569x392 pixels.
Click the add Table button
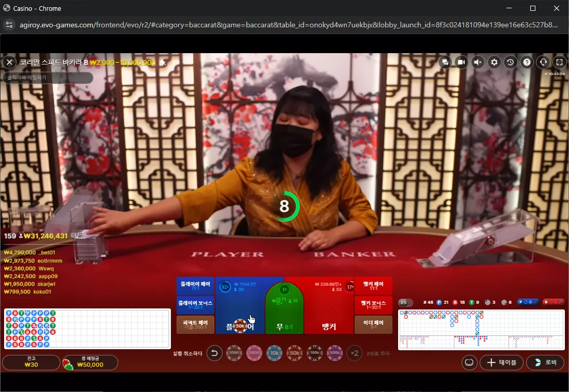[x=501, y=362]
